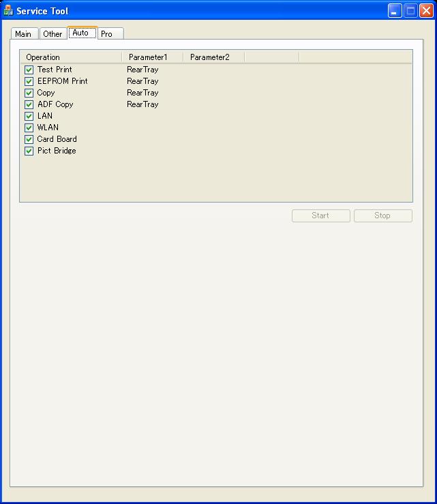Image resolution: width=437 pixels, height=504 pixels.
Task: Select the RearTray value in ADF Copy row
Action: pyautogui.click(x=142, y=104)
